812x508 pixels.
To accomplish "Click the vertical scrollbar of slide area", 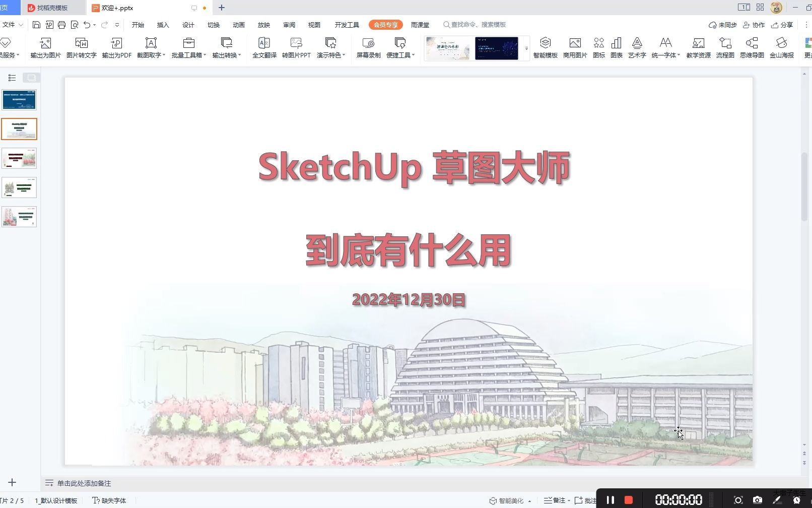I will click(804, 186).
